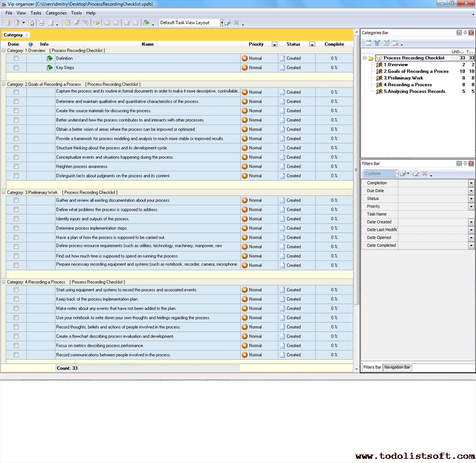Click the add subcategory icon in Categories Bar
The width and height of the screenshot is (476, 463).
point(377,43)
